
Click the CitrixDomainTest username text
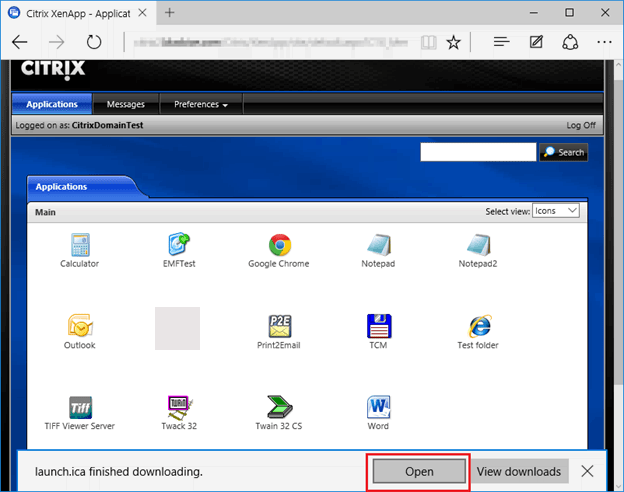pyautogui.click(x=107, y=125)
